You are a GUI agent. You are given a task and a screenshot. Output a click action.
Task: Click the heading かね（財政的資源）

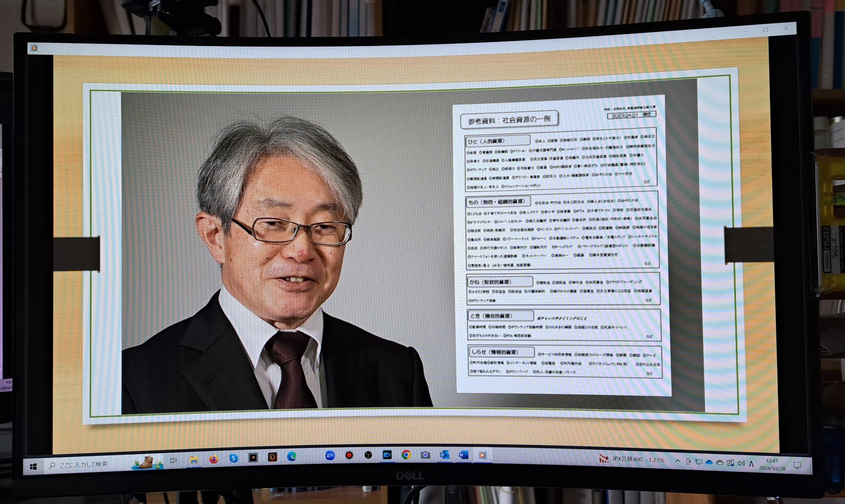coord(500,282)
